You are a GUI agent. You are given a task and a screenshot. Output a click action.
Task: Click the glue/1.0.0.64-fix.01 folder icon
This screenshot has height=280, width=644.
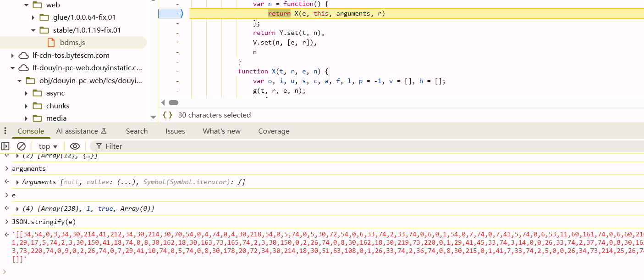[x=44, y=17]
